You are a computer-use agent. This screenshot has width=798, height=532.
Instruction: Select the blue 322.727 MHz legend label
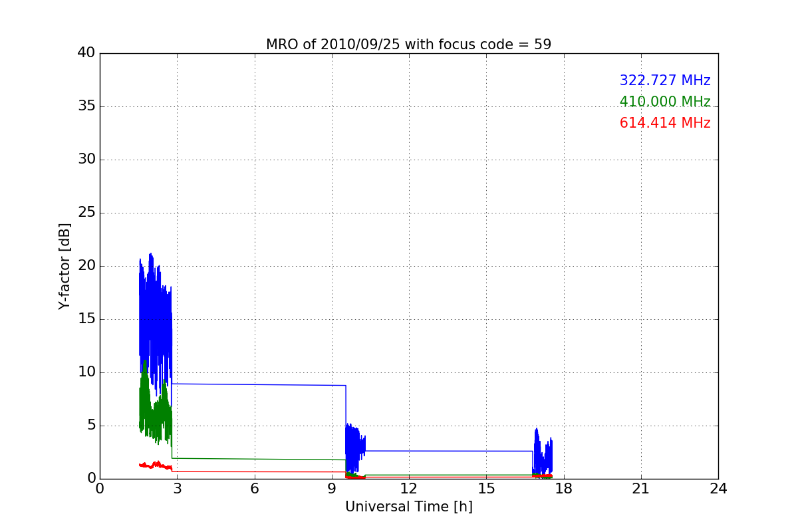pos(665,80)
